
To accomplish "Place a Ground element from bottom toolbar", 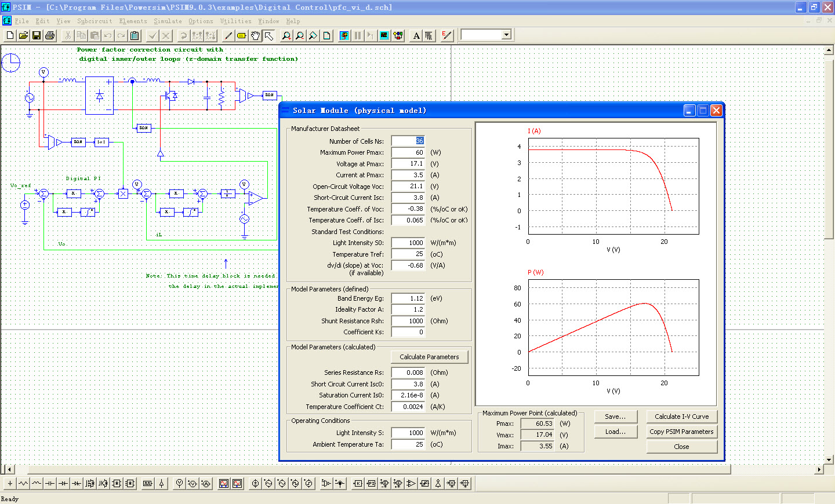I will tap(10, 483).
